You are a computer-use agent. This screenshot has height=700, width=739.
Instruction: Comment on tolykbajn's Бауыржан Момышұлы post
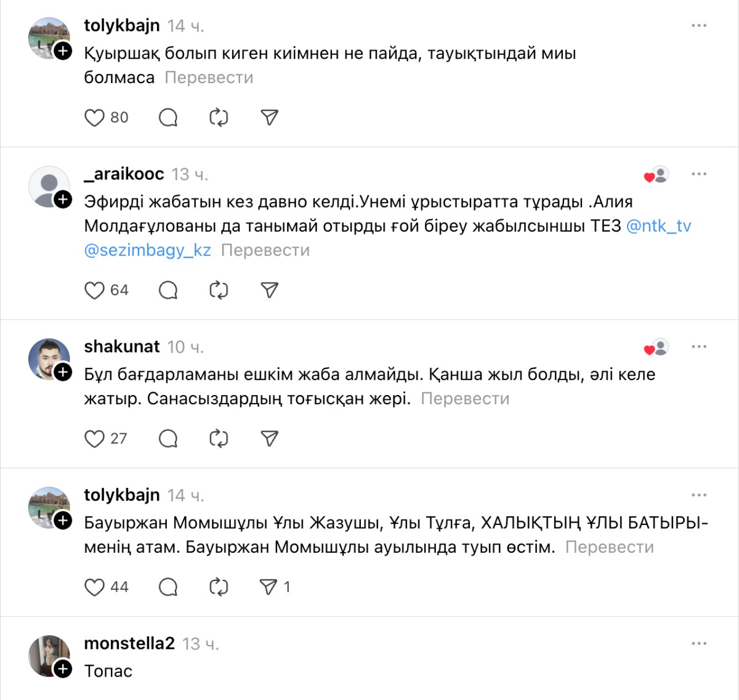tap(168, 587)
